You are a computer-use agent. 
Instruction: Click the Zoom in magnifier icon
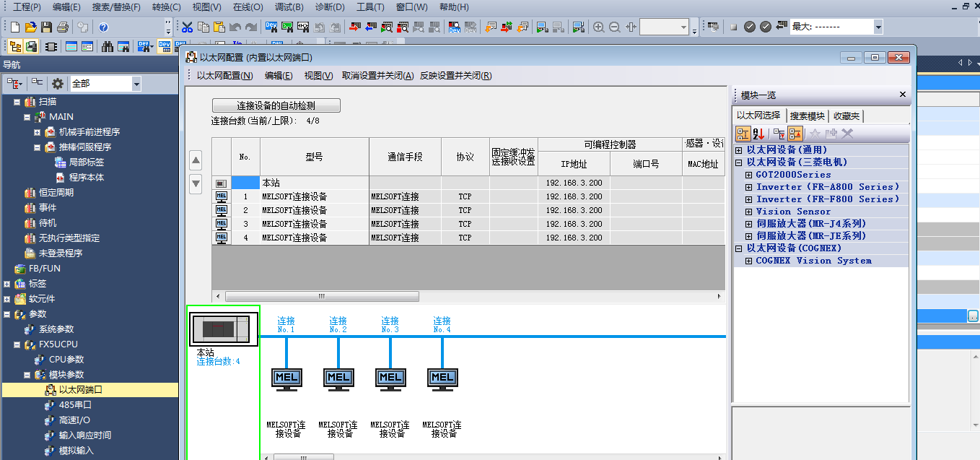click(x=598, y=27)
